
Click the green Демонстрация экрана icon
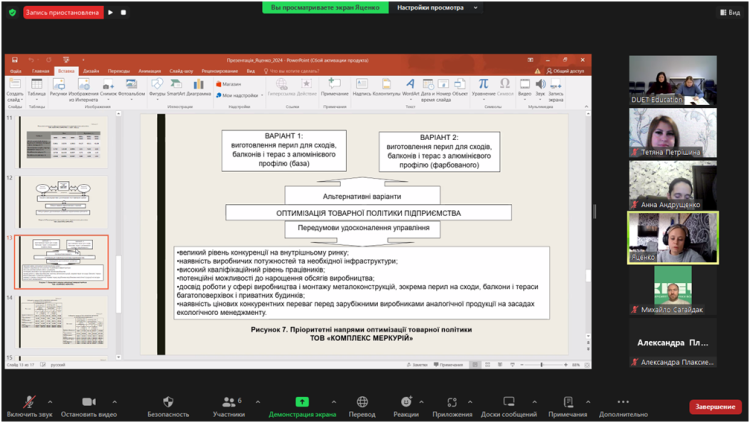[x=302, y=401]
